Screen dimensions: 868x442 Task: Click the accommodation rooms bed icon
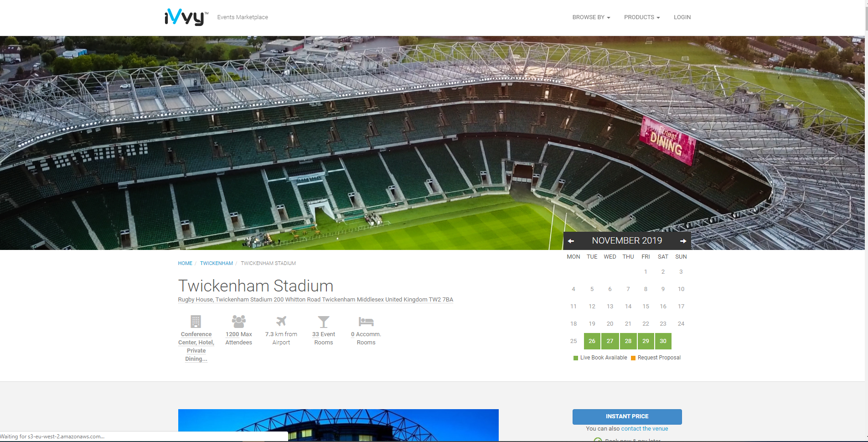(366, 322)
